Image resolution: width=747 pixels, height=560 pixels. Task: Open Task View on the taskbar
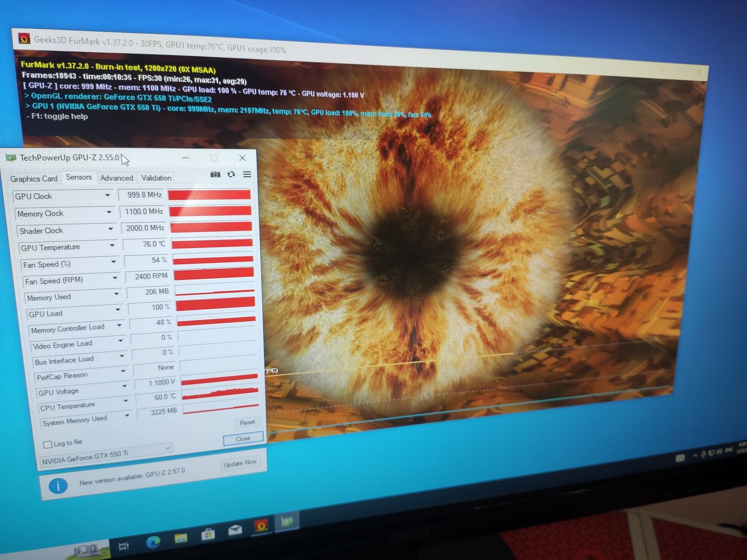[x=124, y=547]
